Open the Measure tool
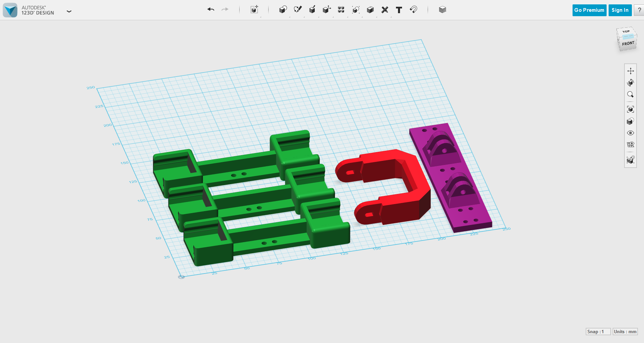This screenshot has height=343, width=644. coord(385,10)
